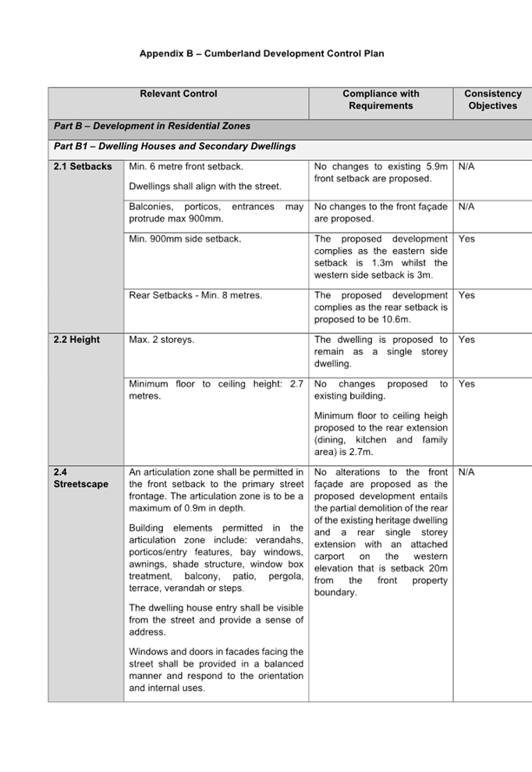
Task: Select the rear extension ceiling height 2.7m paragraph
Action: [381, 434]
